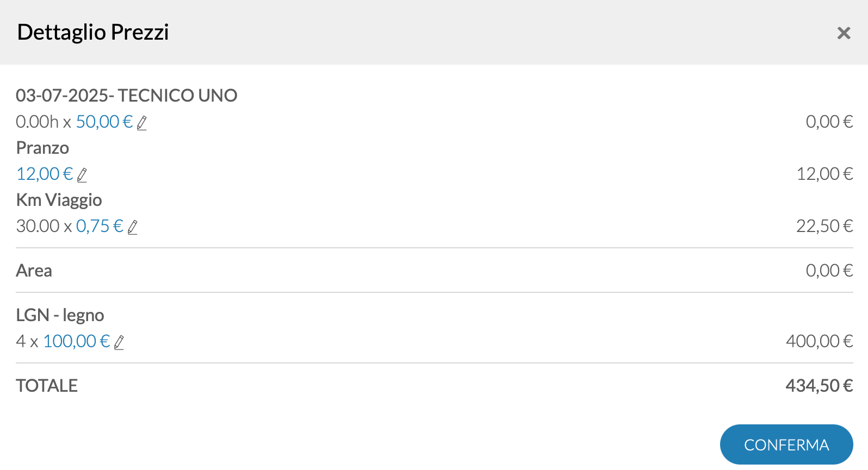Screen dimensions: 868x470
Task: Click the 400,00 € legno line total
Action: [x=819, y=341]
